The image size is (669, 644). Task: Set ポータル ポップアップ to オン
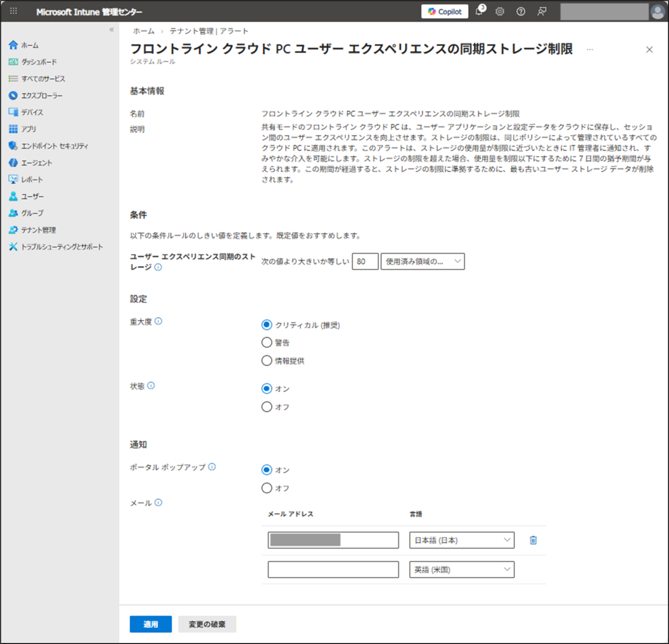click(x=267, y=470)
